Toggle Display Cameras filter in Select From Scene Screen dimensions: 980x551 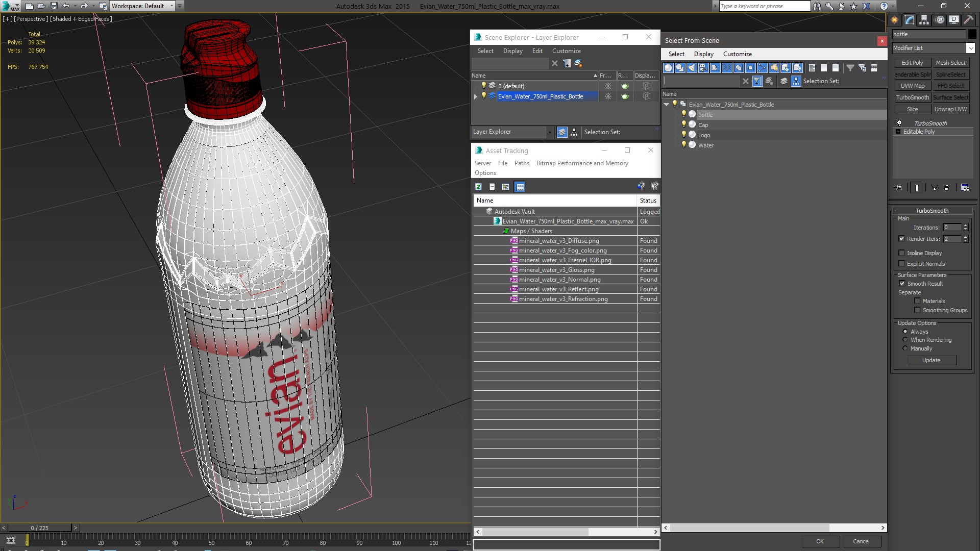(703, 68)
